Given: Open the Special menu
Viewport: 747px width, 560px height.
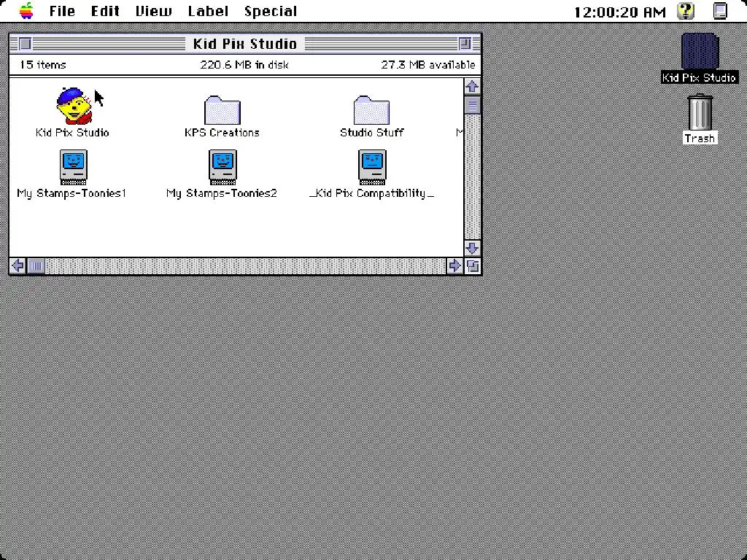Looking at the screenshot, I should [x=271, y=11].
